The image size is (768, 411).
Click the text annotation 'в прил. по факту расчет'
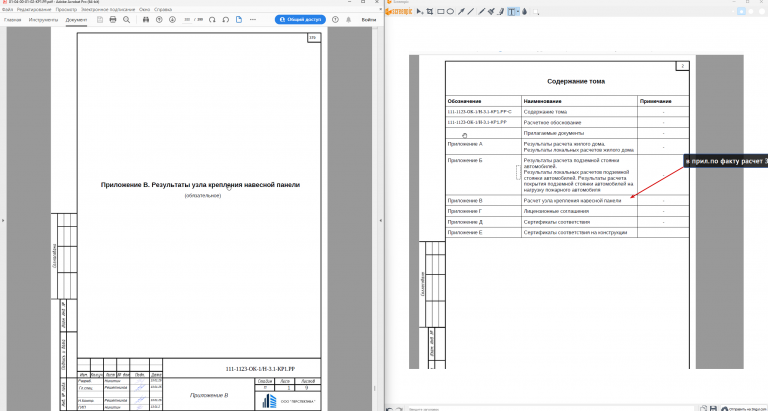click(725, 161)
